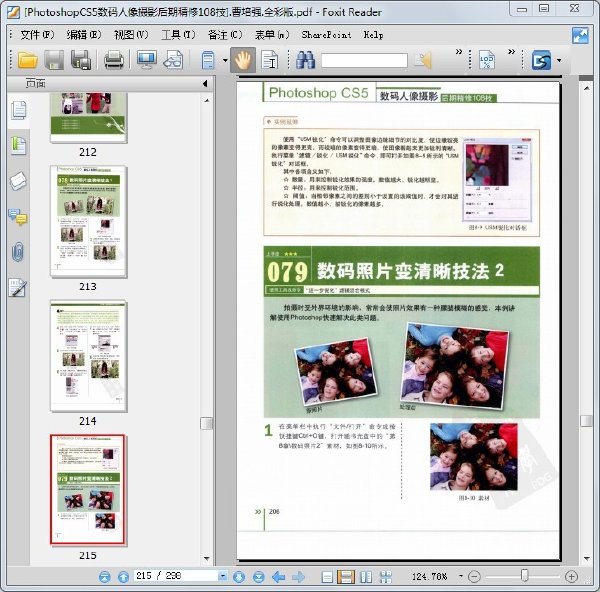Switch to facing pages layout
This screenshot has height=592, width=600.
point(366,577)
